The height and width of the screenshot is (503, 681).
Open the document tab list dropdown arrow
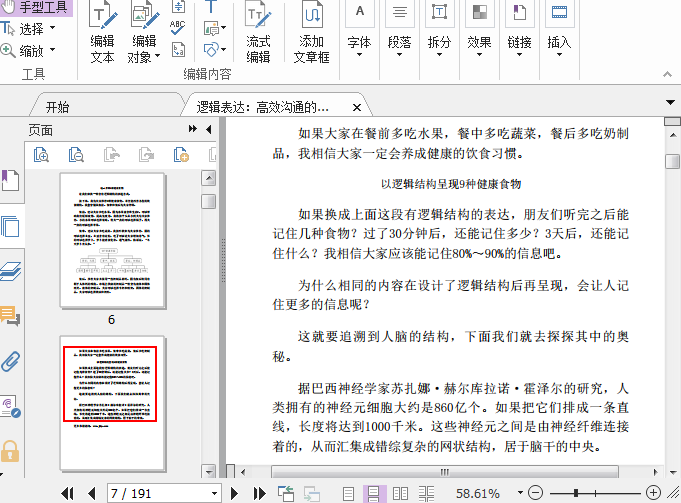pyautogui.click(x=670, y=103)
